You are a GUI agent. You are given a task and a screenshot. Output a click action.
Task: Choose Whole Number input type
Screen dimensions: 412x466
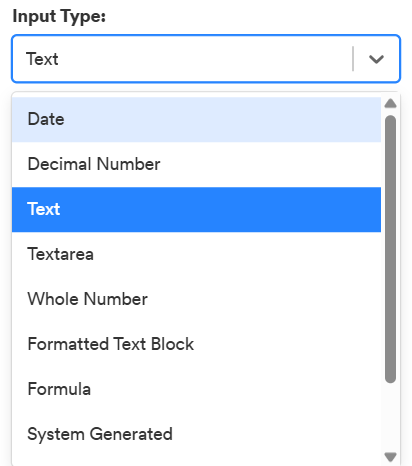(x=196, y=299)
